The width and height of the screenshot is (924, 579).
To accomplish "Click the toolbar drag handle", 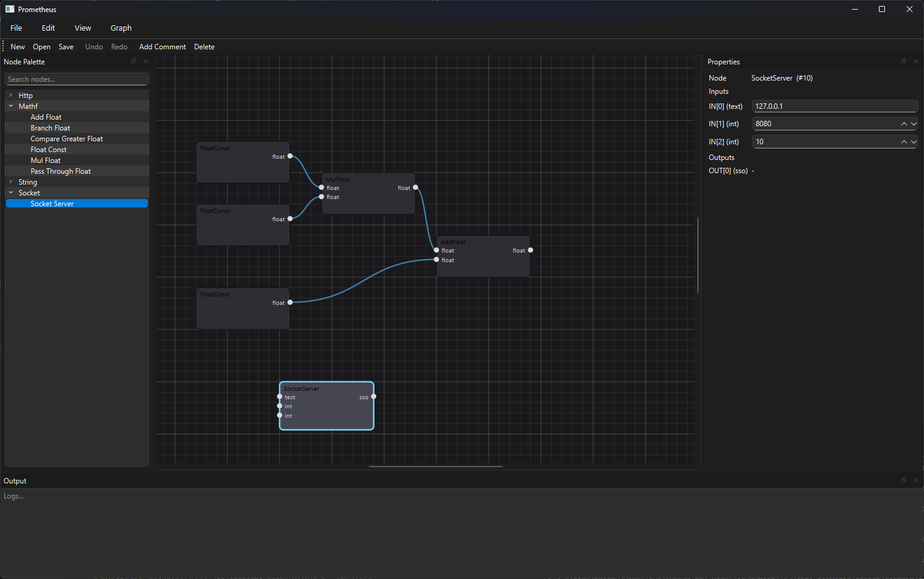I will [x=3, y=46].
